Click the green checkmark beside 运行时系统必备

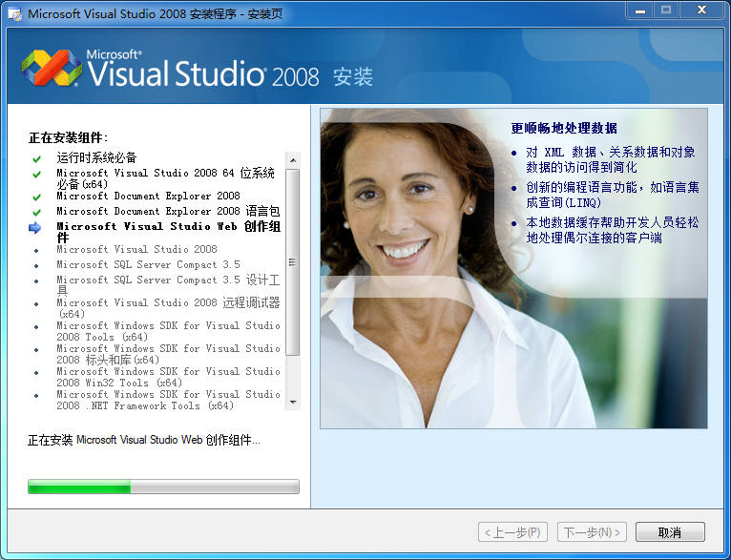(37, 159)
